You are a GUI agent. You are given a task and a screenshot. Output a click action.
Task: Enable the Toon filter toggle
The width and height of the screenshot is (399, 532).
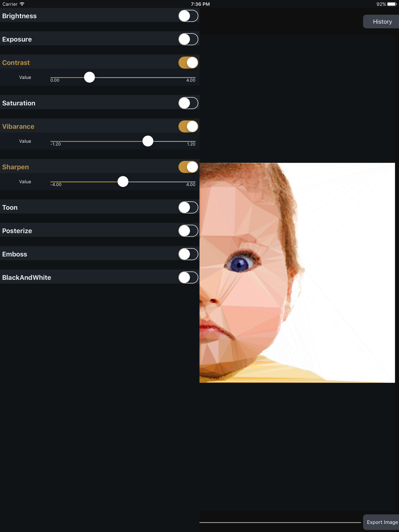click(x=188, y=207)
